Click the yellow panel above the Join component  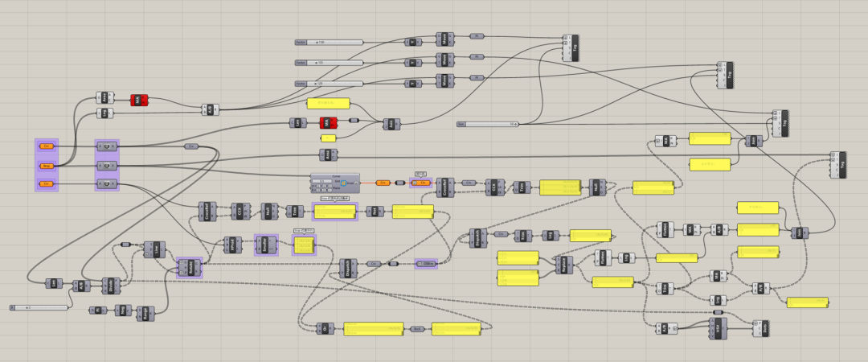tap(329, 103)
